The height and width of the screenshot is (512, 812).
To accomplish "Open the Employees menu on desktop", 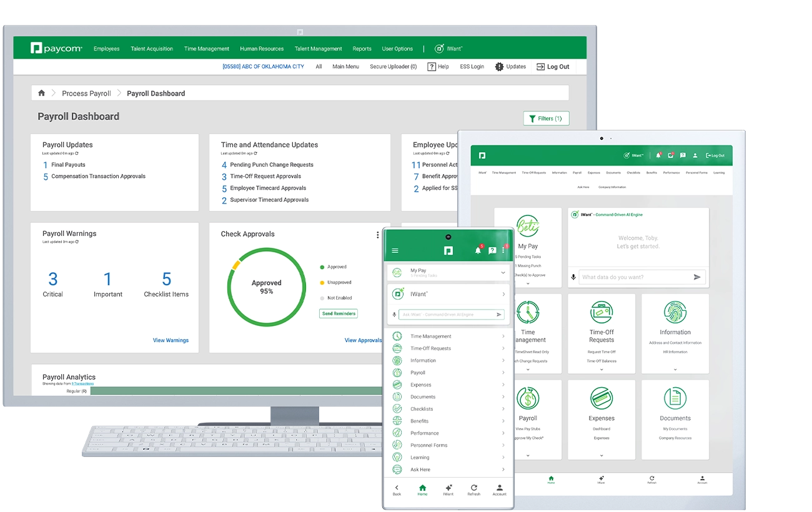I will [107, 49].
